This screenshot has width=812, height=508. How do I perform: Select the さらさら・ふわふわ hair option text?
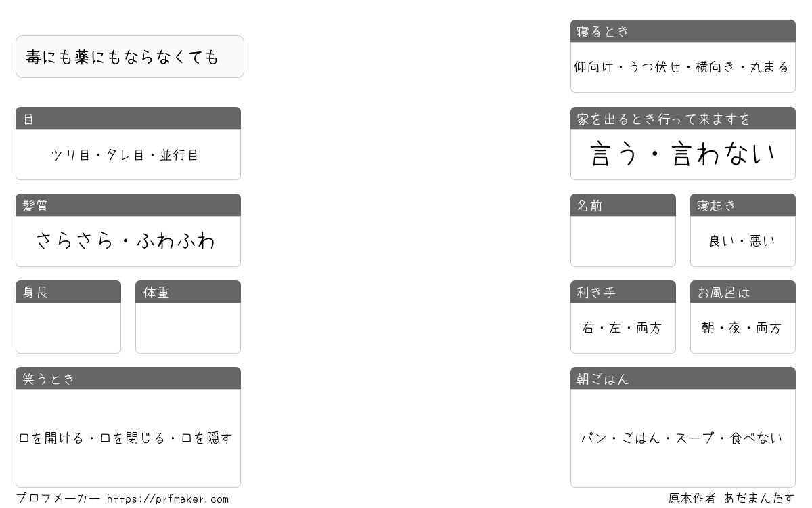(125, 241)
